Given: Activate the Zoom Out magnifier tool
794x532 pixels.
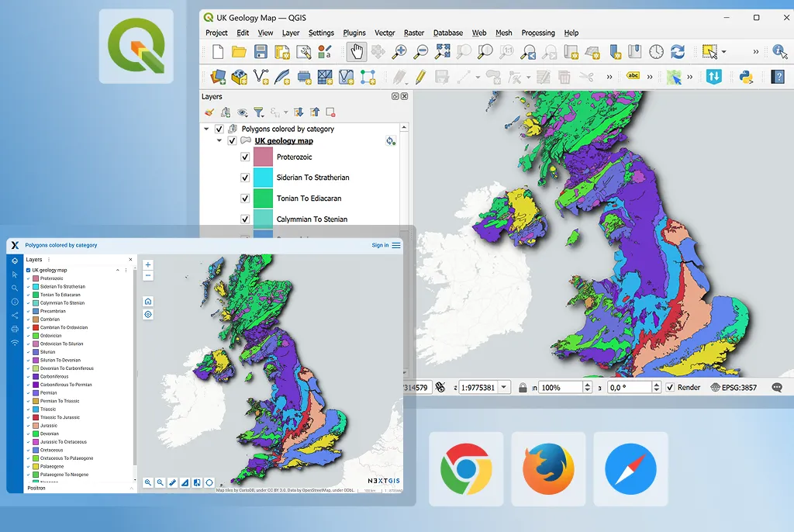Looking at the screenshot, I should pyautogui.click(x=421, y=52).
